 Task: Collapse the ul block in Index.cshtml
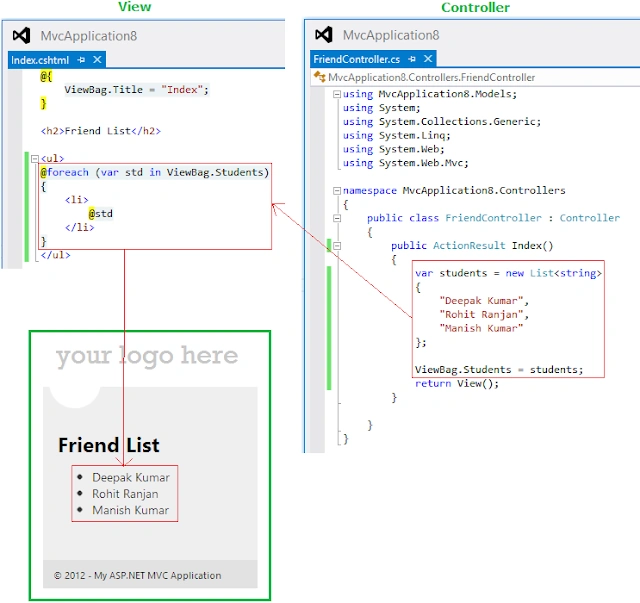(35, 158)
